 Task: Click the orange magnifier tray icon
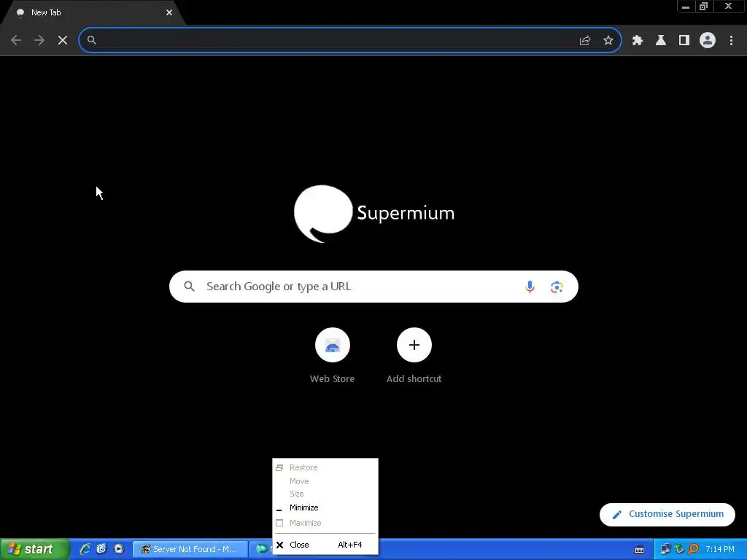click(693, 549)
